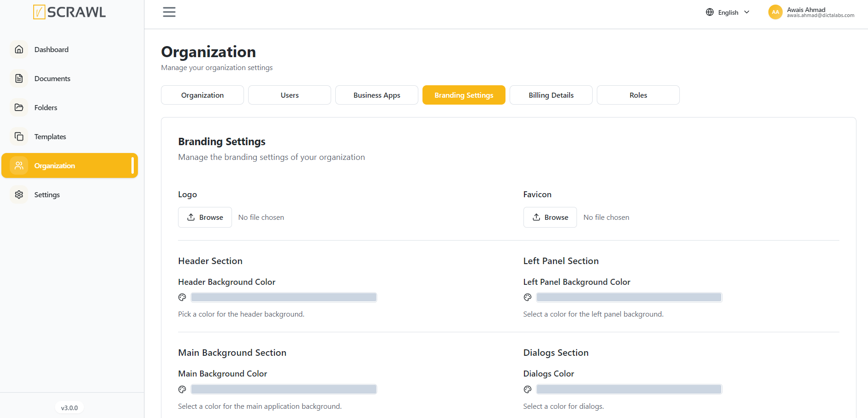Click the Folders sidebar icon

coord(19,107)
